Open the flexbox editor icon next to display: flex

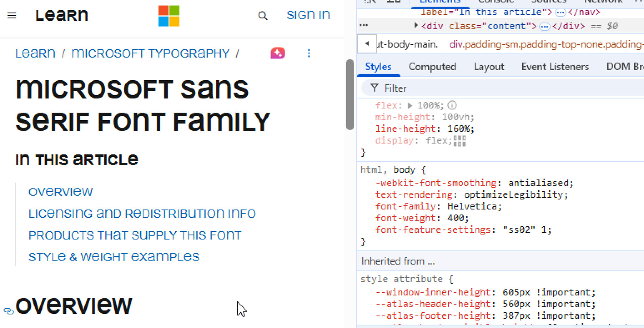(x=460, y=141)
